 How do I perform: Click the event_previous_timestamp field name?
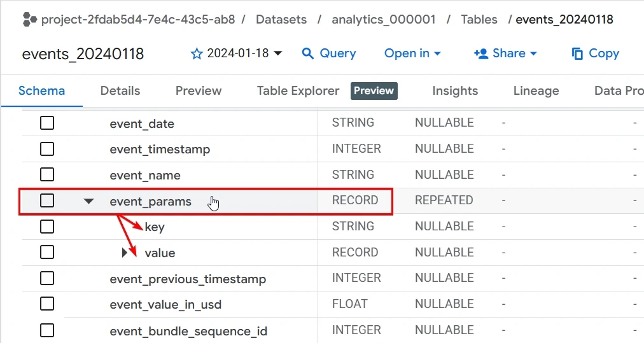pyautogui.click(x=188, y=279)
